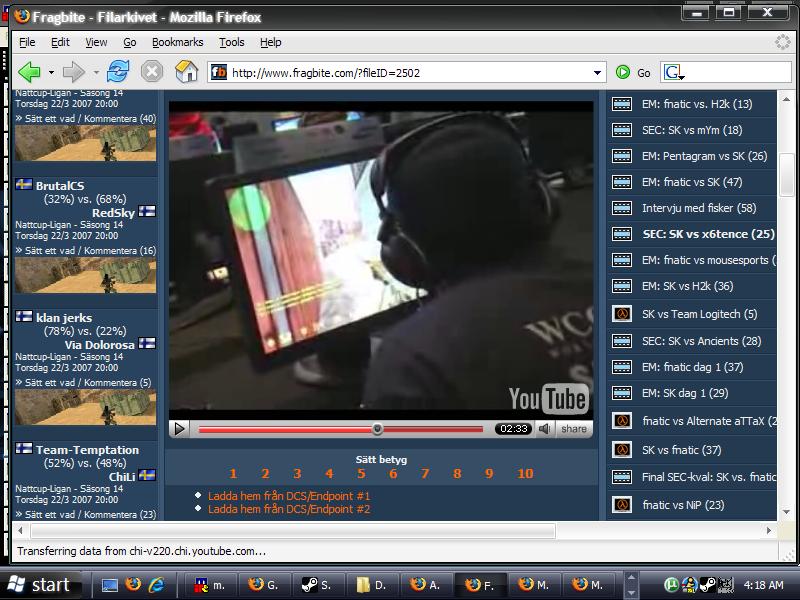Click the film icon beside EM: SK dag 1
This screenshot has height=600, width=800.
621,394
